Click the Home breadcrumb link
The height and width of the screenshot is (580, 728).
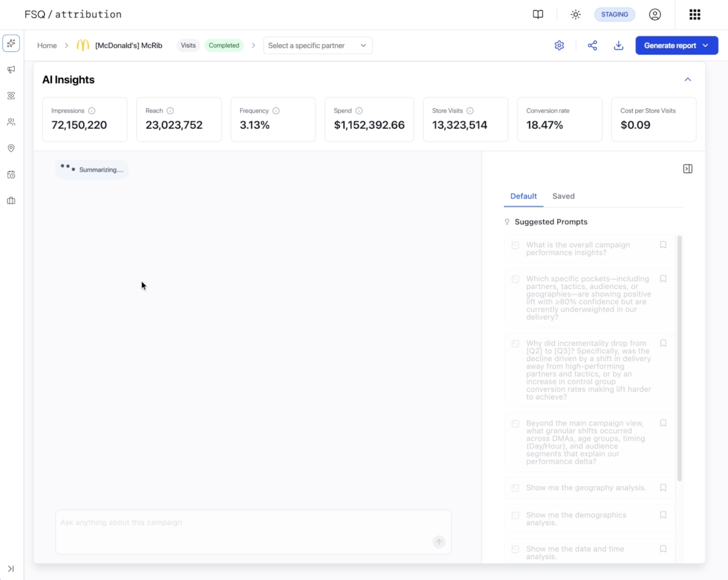pyautogui.click(x=47, y=46)
